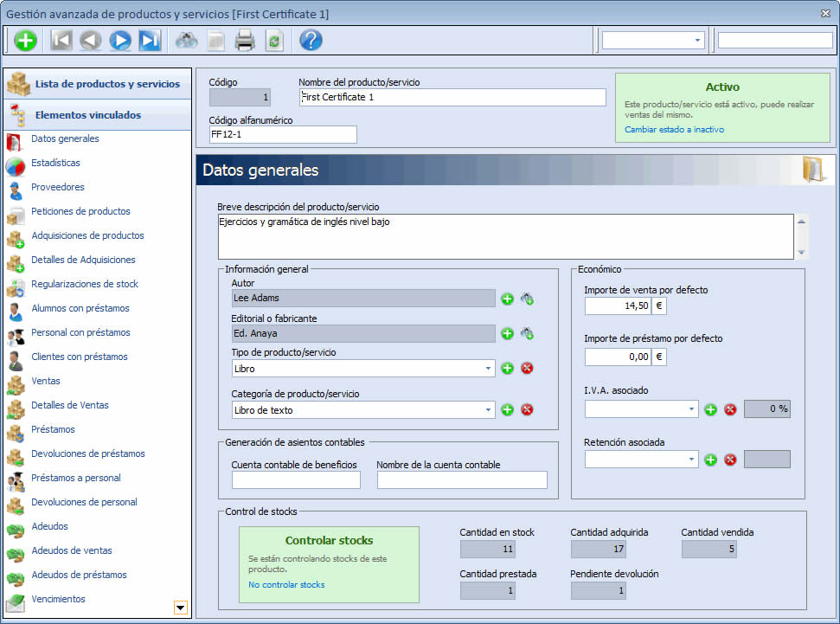
Task: Open the Tipo de producto/servicio dropdown
Action: click(488, 369)
